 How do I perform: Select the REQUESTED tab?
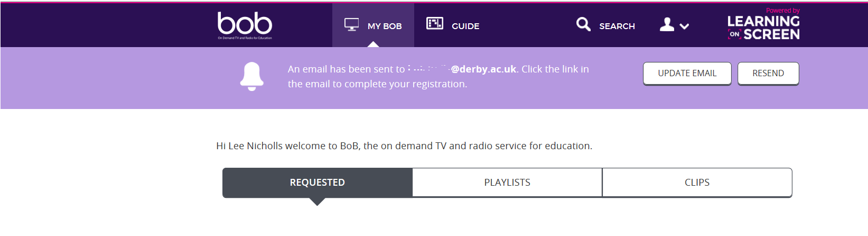click(318, 183)
